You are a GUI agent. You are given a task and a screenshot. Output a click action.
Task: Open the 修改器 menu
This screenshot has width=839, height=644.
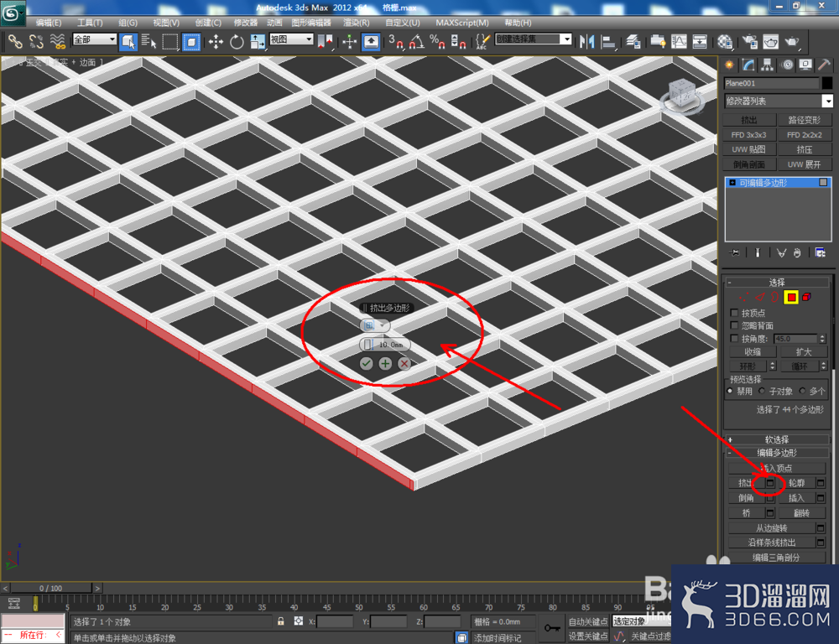[246, 23]
